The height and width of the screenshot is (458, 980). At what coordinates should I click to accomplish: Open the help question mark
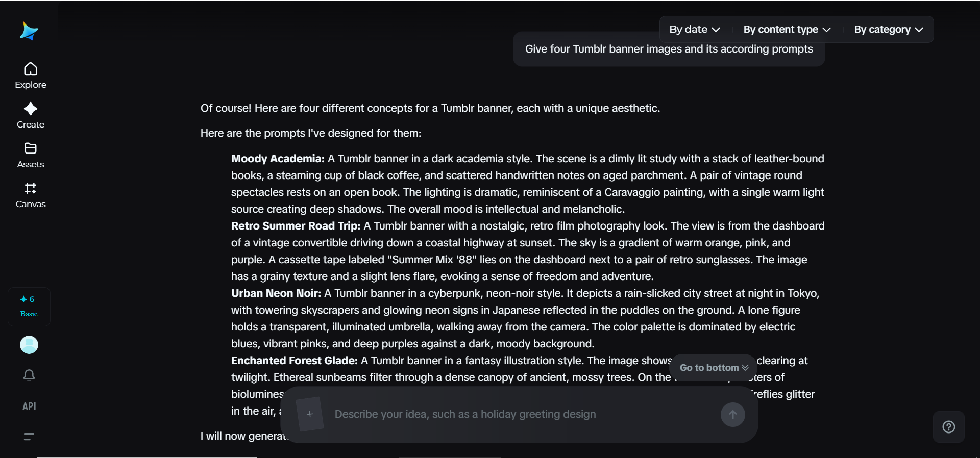pos(948,427)
